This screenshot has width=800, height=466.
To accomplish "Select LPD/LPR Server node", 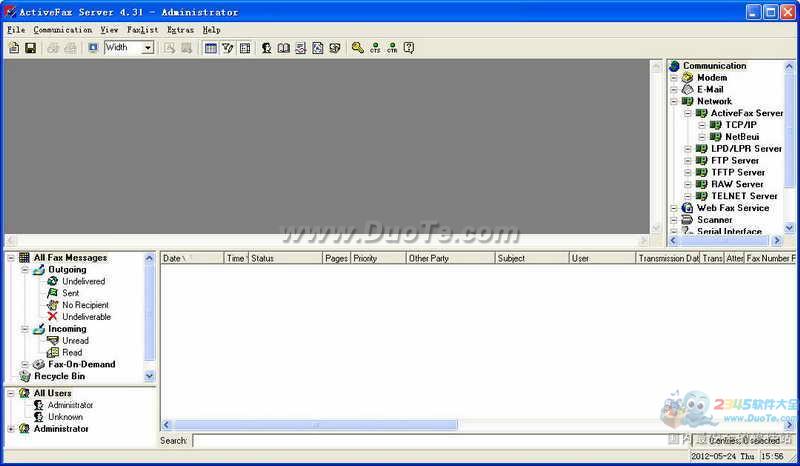I will pos(746,149).
